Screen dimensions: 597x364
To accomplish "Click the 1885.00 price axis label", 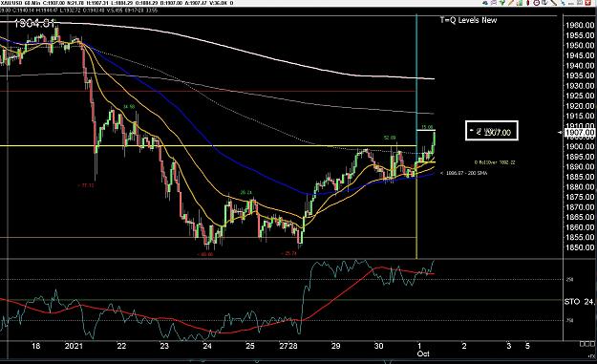I will coord(580,177).
